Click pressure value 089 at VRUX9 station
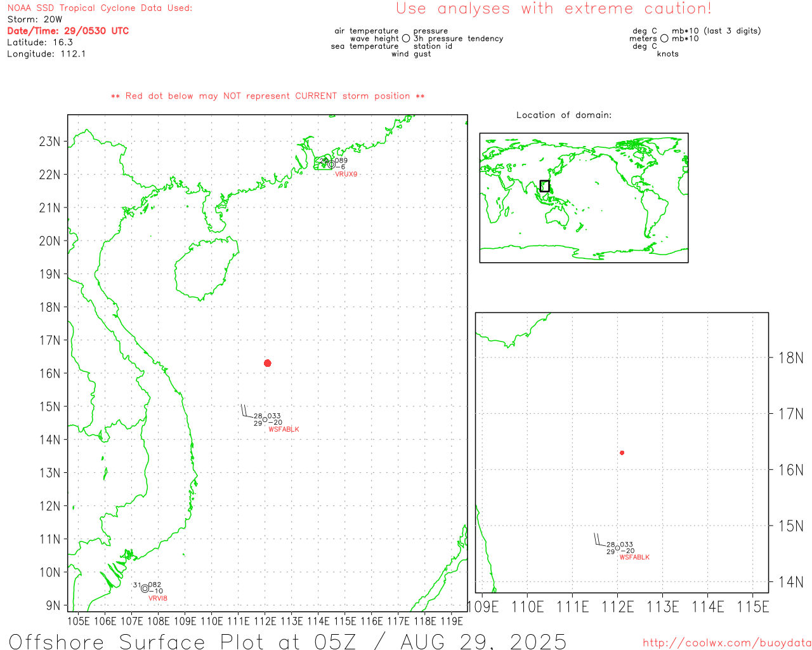The image size is (812, 650). pyautogui.click(x=341, y=161)
